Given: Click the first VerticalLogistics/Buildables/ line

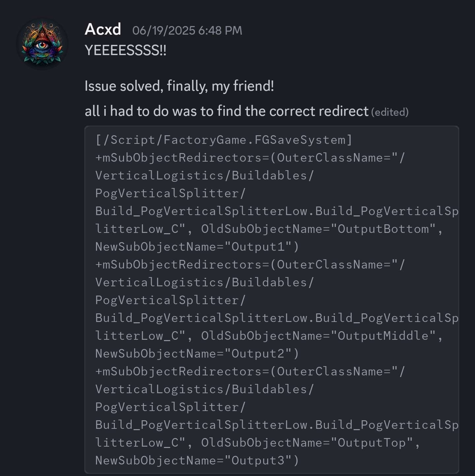Looking at the screenshot, I should (205, 175).
